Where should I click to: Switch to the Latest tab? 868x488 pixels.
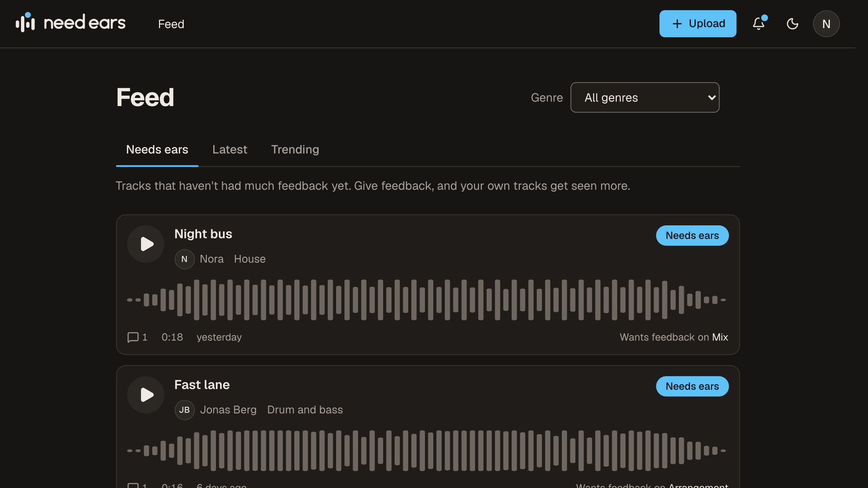[230, 150]
